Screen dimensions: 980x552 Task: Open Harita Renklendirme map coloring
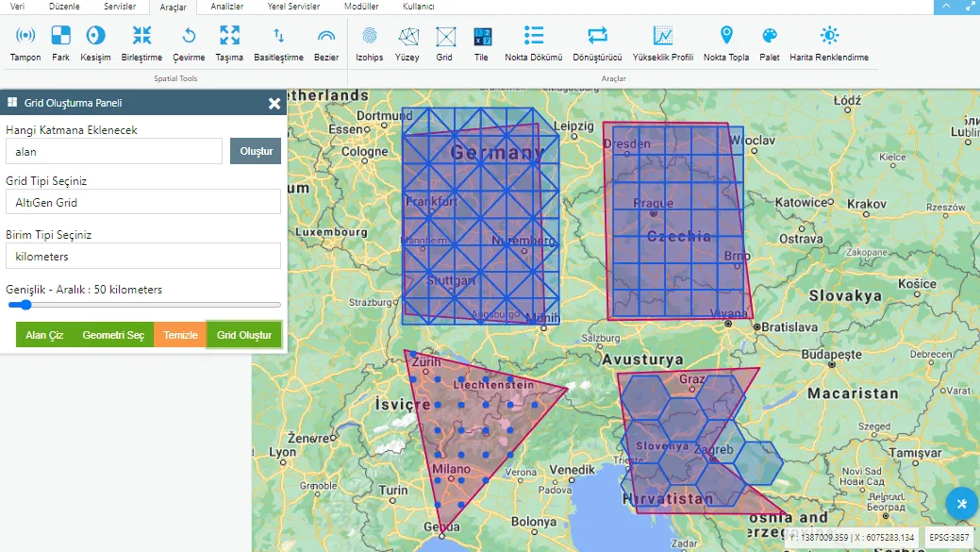pos(829,43)
